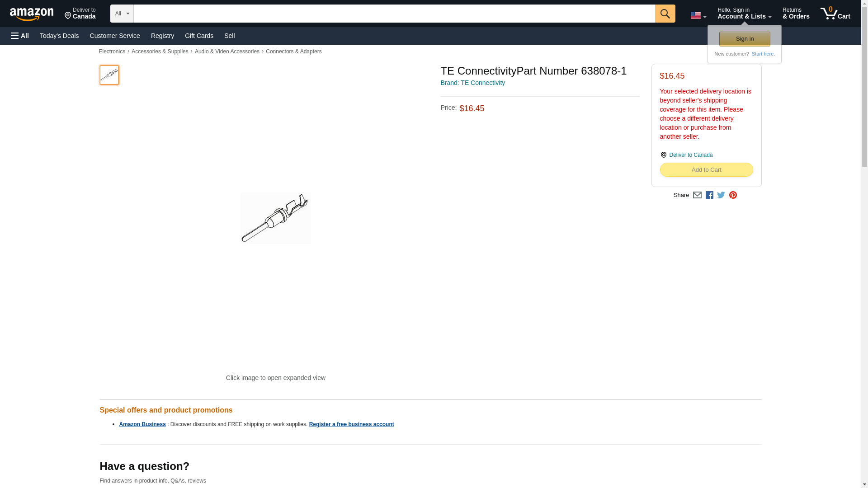Image resolution: width=868 pixels, height=488 pixels.
Task: Click the Sign in button
Action: [x=745, y=39]
